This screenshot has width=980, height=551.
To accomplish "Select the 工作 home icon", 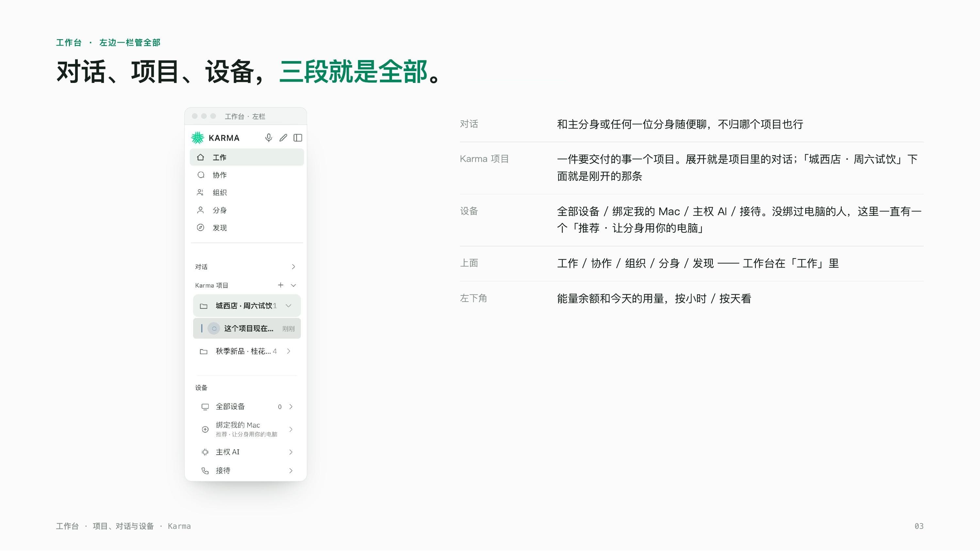I will point(201,157).
